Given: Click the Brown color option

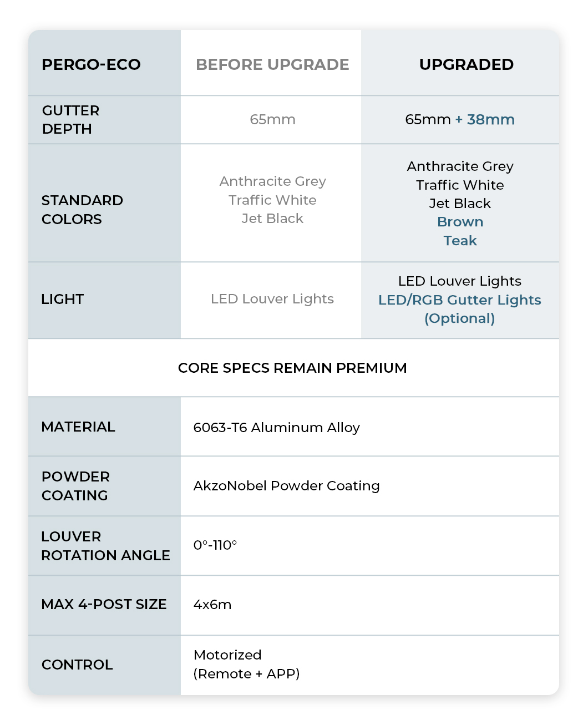Looking at the screenshot, I should [460, 222].
